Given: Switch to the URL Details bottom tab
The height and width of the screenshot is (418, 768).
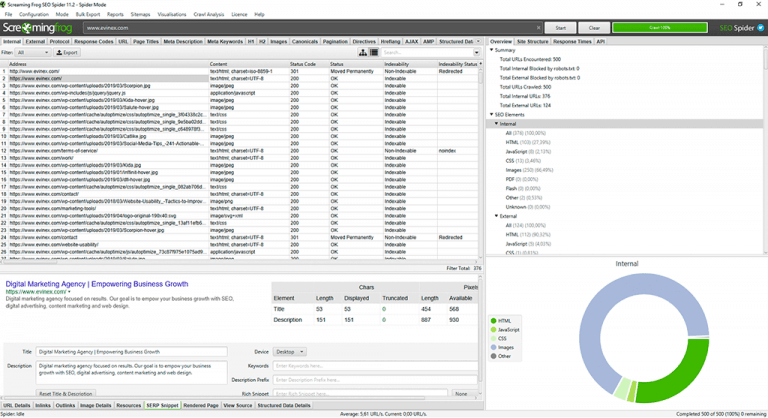Looking at the screenshot, I should point(16,406).
